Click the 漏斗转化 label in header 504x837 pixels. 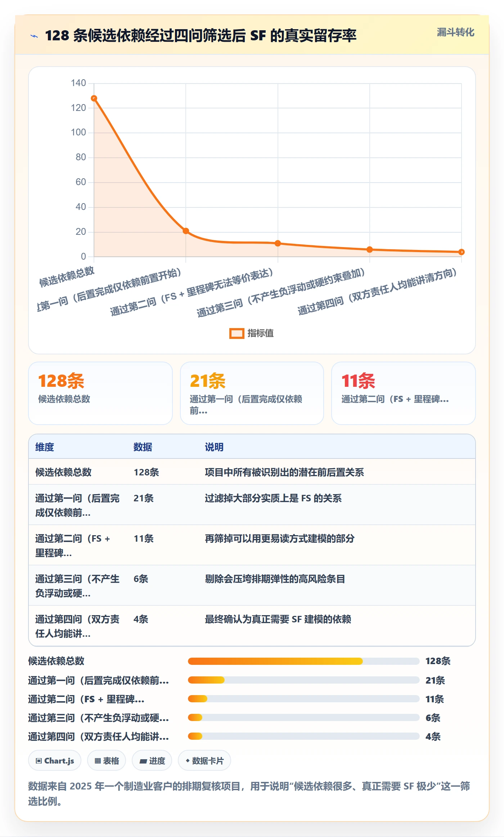click(x=455, y=32)
